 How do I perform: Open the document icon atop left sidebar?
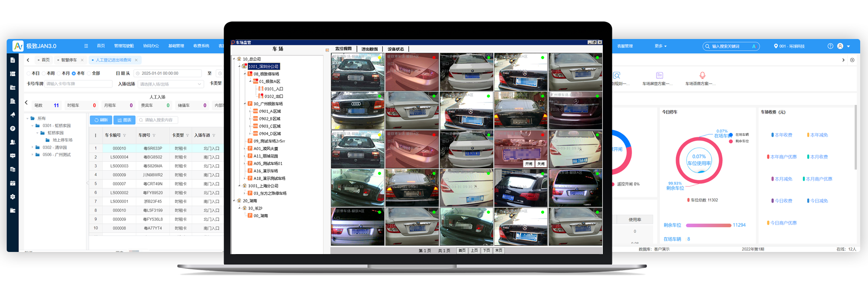(13, 60)
